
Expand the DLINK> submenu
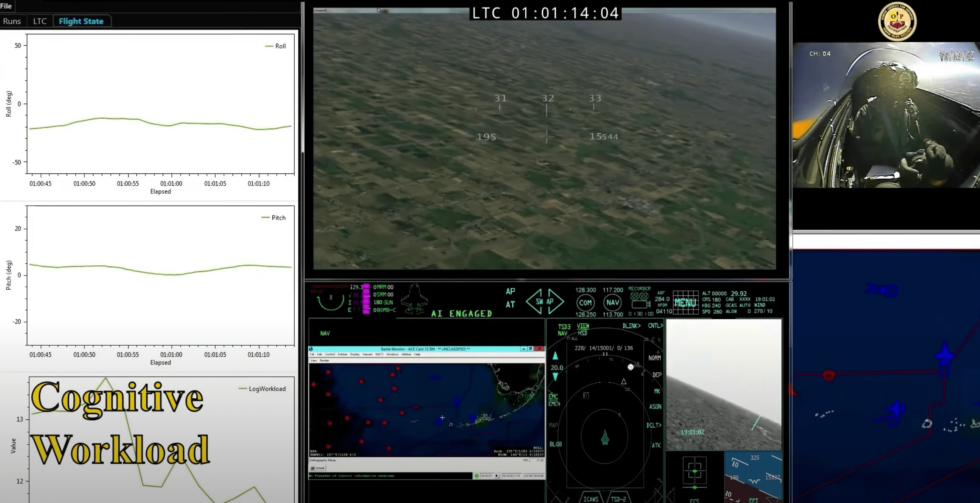[x=631, y=326]
